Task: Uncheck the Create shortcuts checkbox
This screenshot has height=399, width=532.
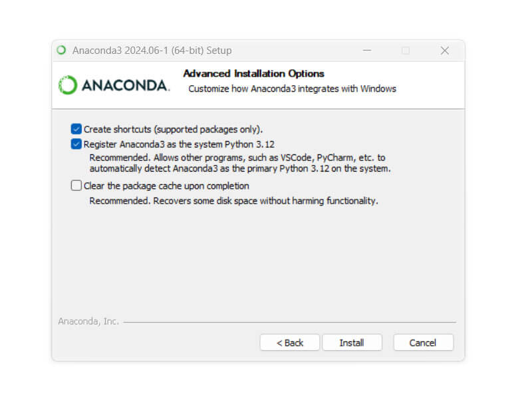Action: point(76,129)
